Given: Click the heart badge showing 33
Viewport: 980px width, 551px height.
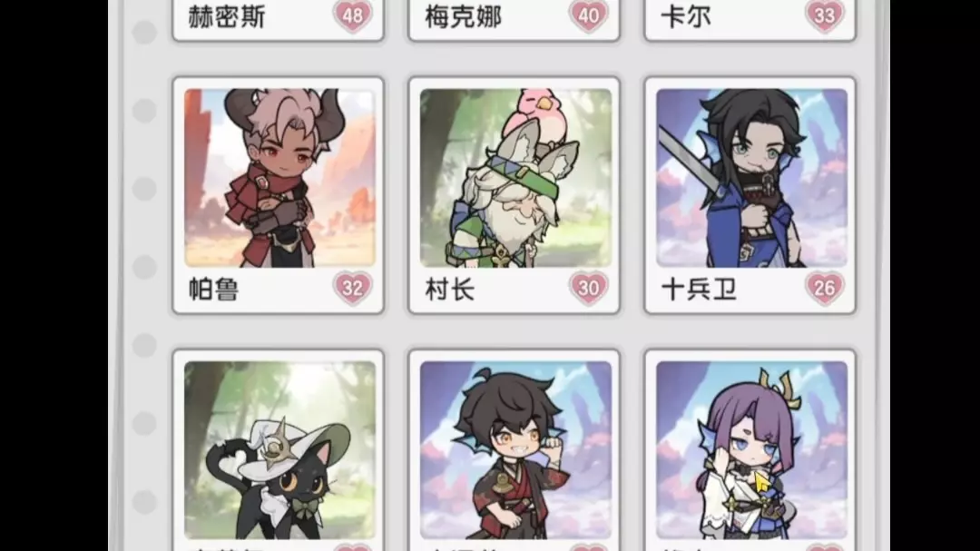Looking at the screenshot, I should coord(824,15).
